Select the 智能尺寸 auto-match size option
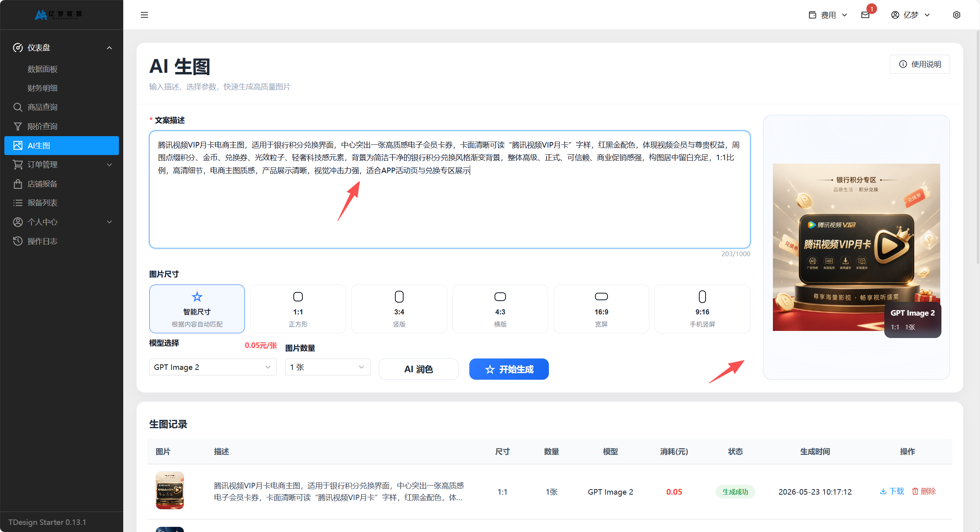This screenshot has height=532, width=980. (x=197, y=309)
